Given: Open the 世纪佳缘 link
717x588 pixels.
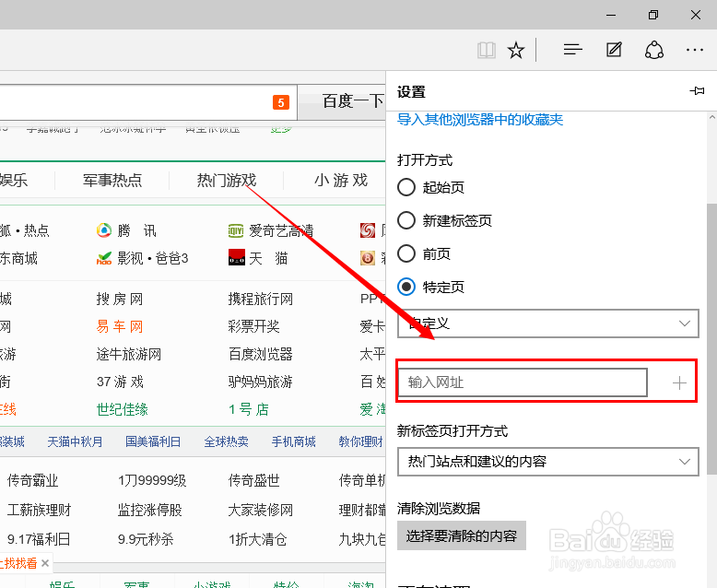Looking at the screenshot, I should [x=122, y=409].
